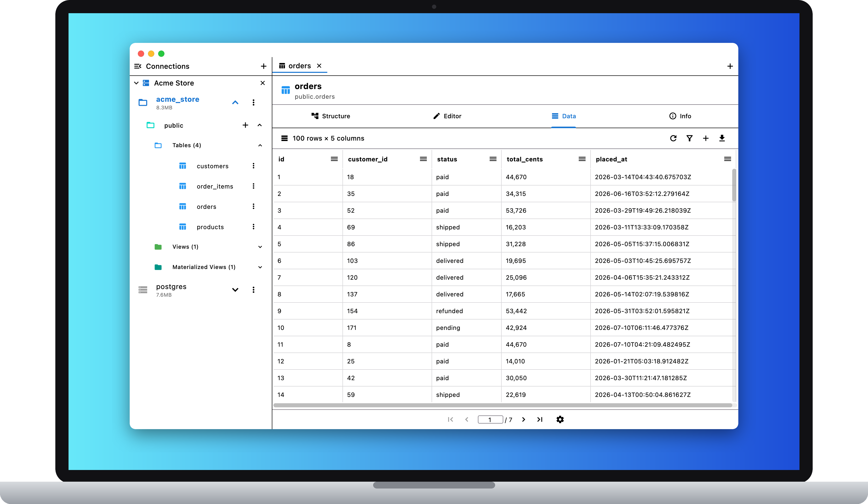
Task: Switch to the Structure tab
Action: [331, 116]
